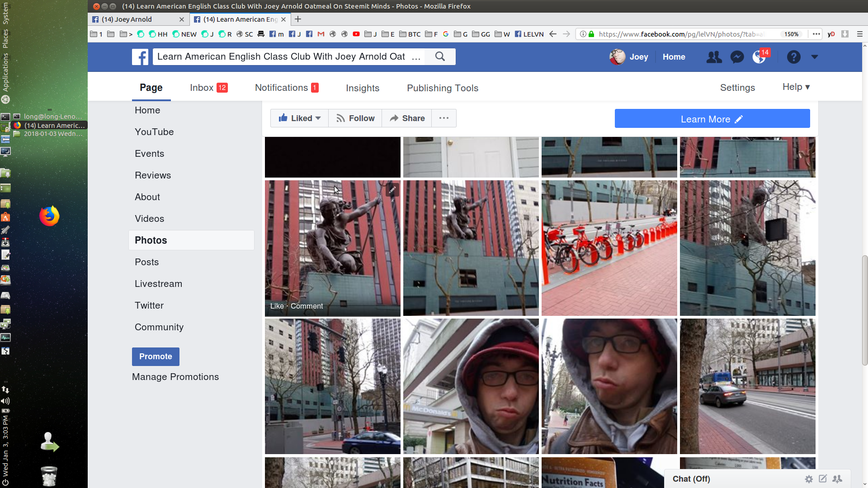868x488 pixels.
Task: Open the account dropdown arrow in the header
Action: tap(814, 57)
